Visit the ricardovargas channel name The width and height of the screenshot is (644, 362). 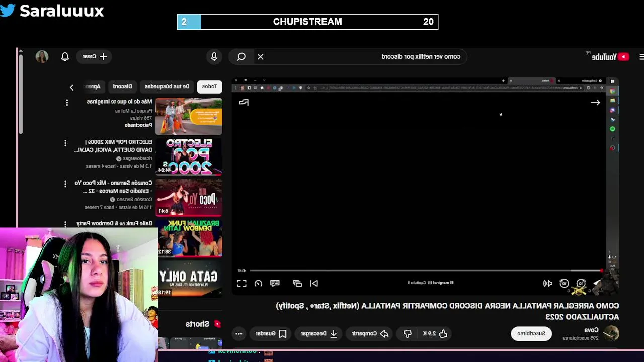(137, 158)
